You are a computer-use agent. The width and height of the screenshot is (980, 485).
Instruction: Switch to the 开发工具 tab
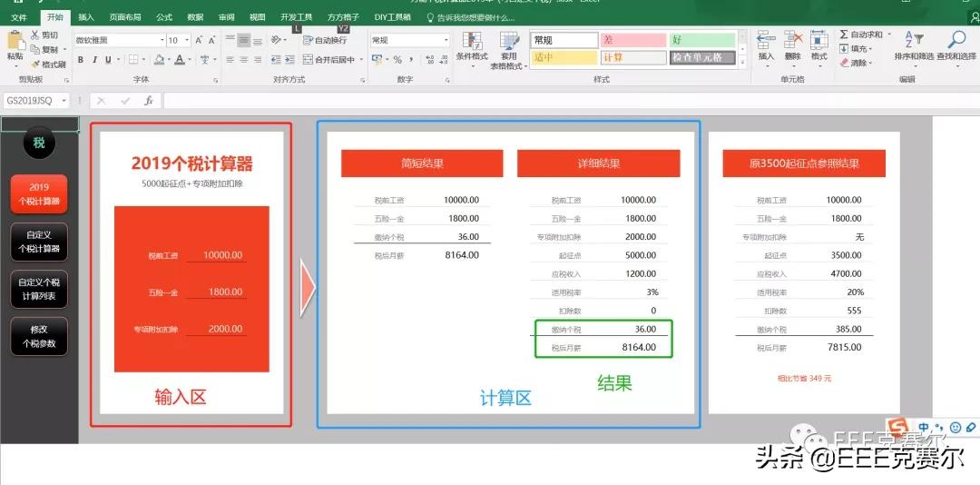point(296,17)
